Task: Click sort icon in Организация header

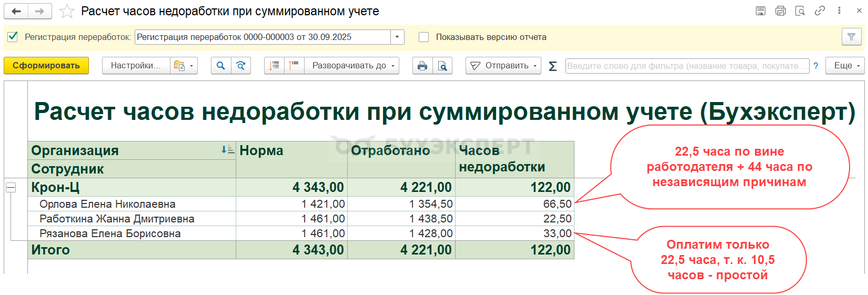Action: 227,150
